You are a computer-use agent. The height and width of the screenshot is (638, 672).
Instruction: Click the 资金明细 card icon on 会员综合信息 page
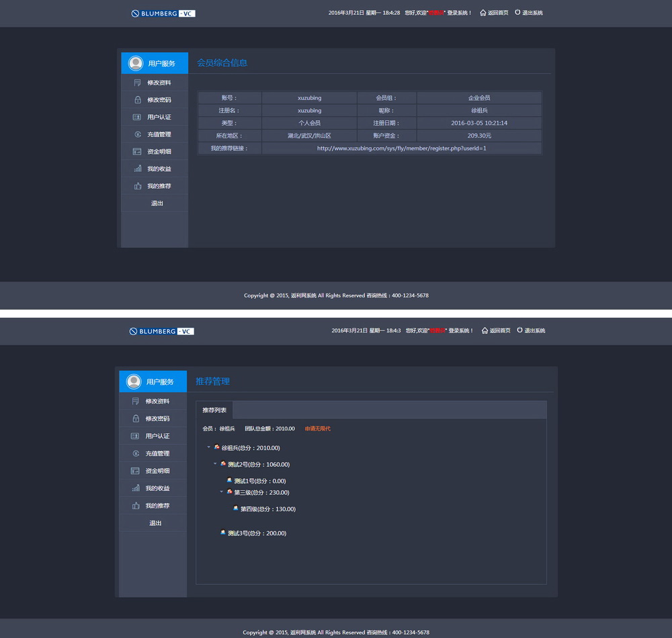(137, 152)
